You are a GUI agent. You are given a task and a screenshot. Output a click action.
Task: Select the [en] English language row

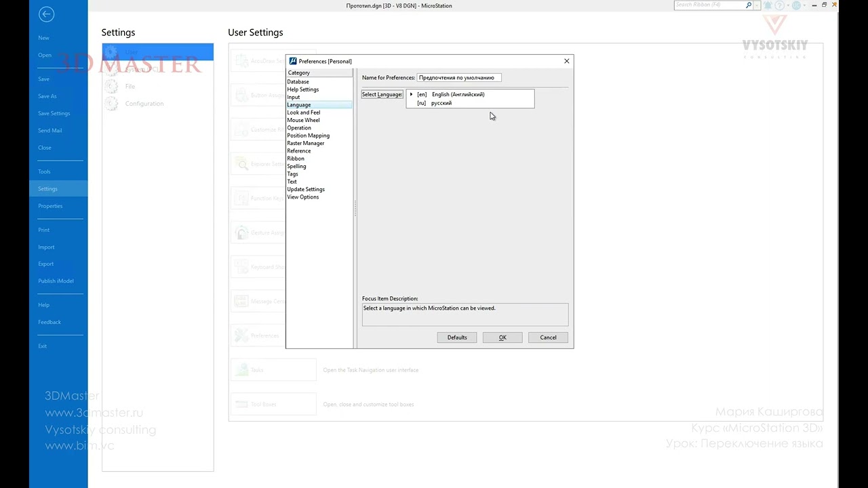[470, 94]
